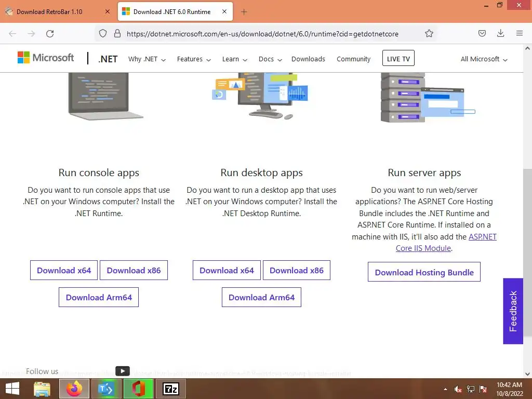Open the blue T taskbar application
532x399 pixels.
(106, 389)
